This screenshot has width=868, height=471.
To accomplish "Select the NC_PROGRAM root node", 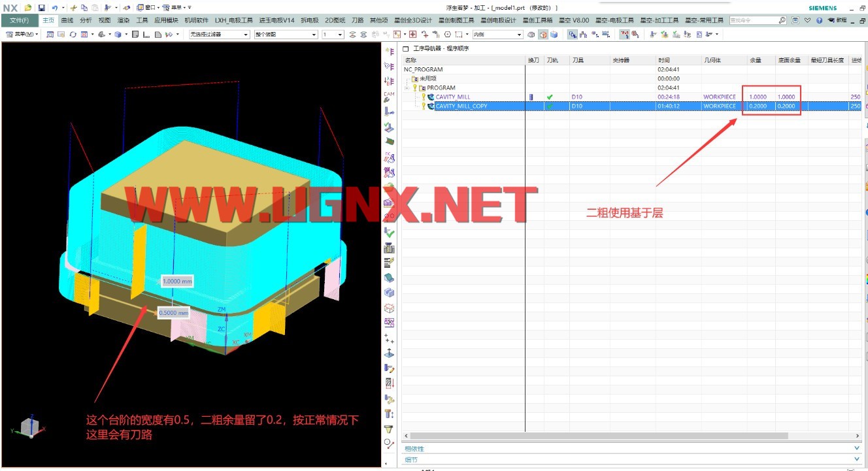I will click(x=424, y=69).
